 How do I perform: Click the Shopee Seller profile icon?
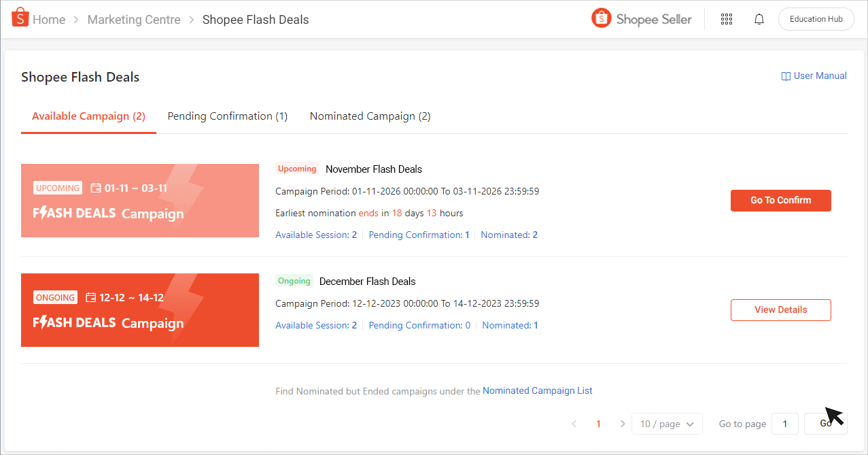pos(601,18)
